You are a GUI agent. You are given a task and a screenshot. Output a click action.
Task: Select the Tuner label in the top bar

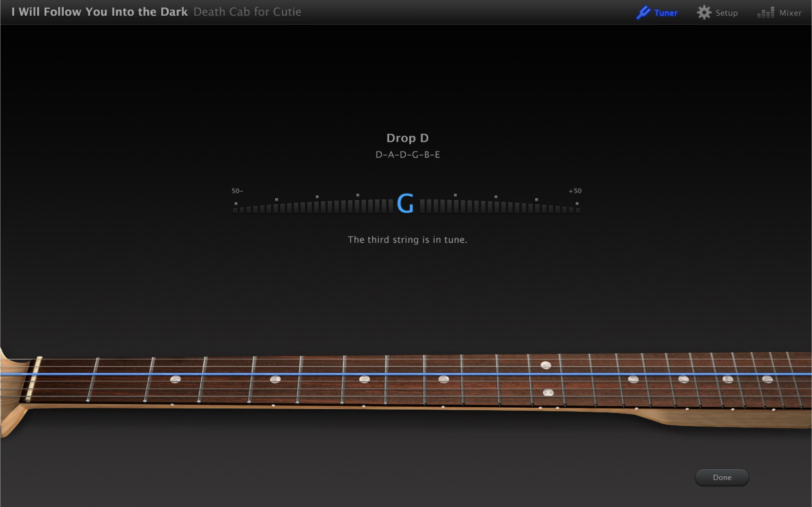666,13
